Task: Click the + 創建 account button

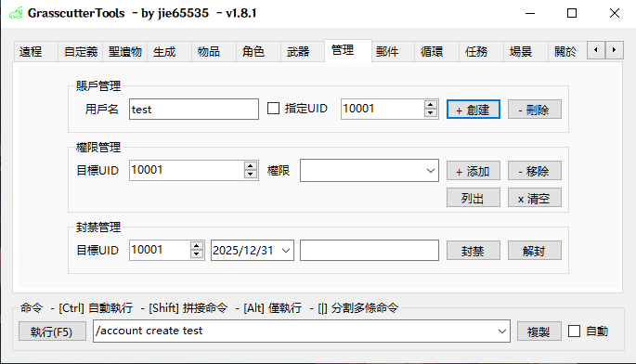Action: 474,110
